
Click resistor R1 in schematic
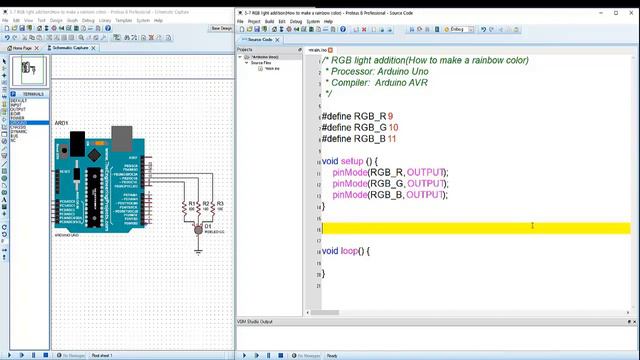coord(184,208)
